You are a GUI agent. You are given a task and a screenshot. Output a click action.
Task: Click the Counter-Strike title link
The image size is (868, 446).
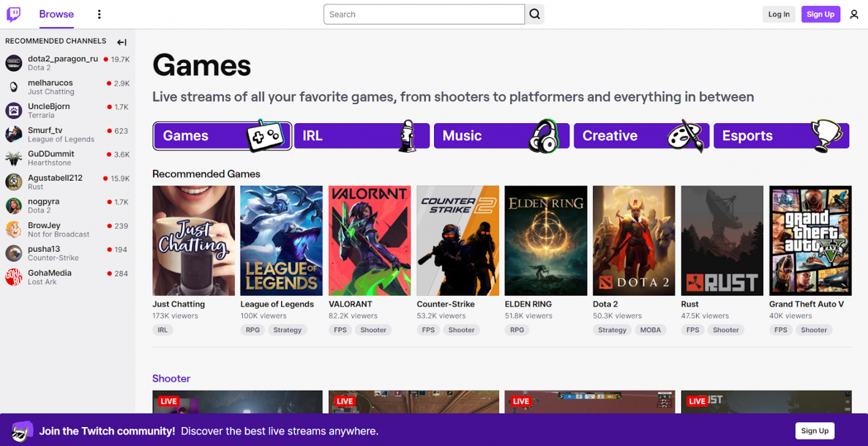pyautogui.click(x=446, y=304)
